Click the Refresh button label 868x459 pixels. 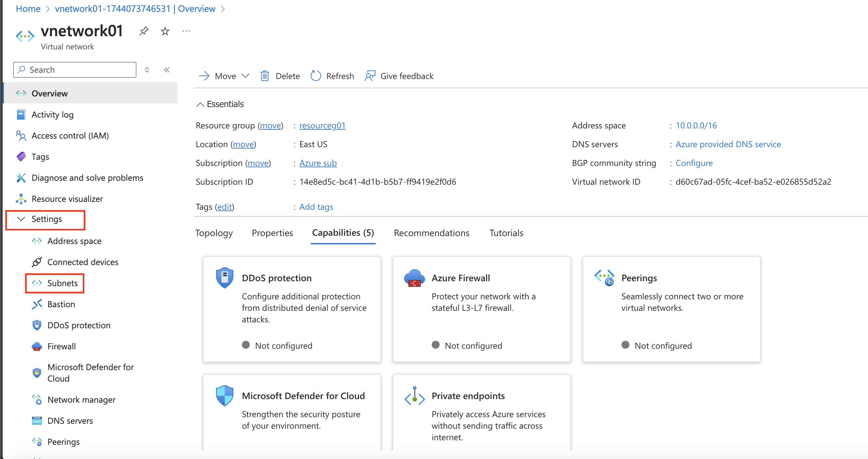(340, 76)
